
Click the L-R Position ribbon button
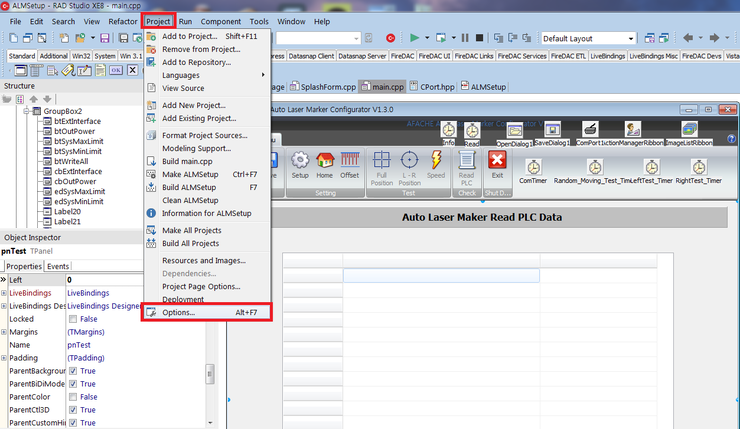click(409, 168)
